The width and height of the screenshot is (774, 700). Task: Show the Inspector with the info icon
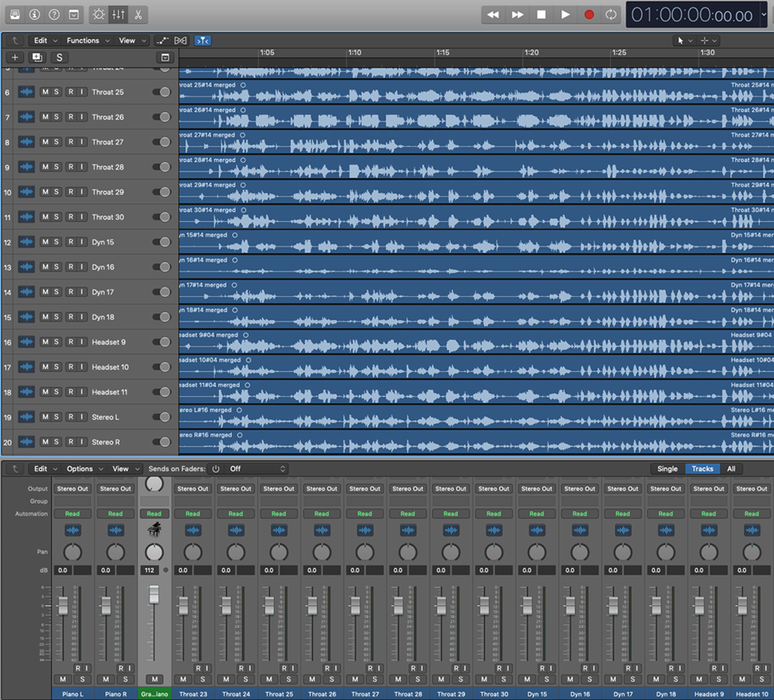click(x=35, y=14)
